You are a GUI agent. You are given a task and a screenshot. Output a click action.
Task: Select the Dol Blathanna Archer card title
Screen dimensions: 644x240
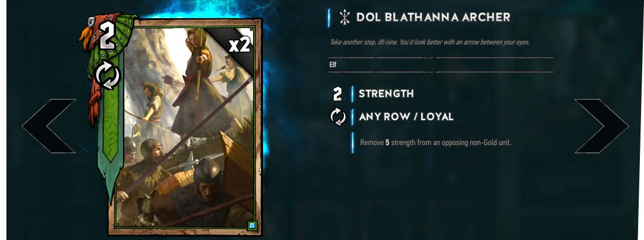pyautogui.click(x=433, y=17)
